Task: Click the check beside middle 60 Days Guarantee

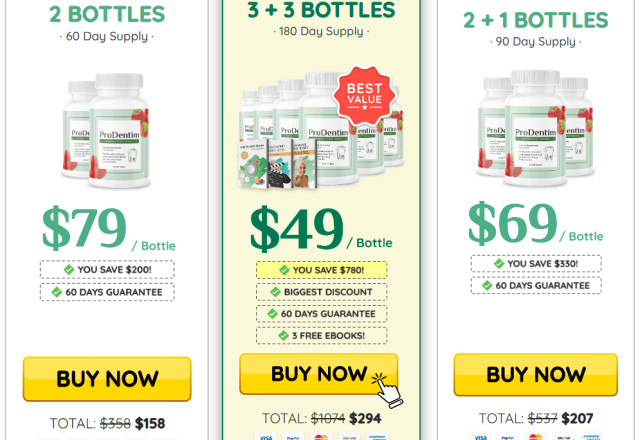Action: point(272,313)
